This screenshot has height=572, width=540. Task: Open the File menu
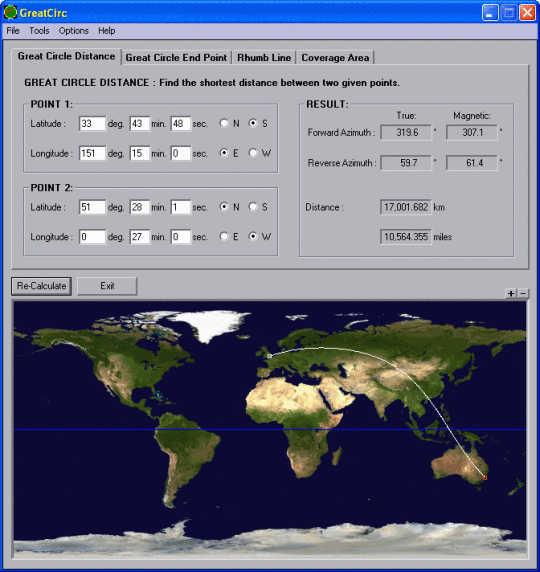coord(13,31)
